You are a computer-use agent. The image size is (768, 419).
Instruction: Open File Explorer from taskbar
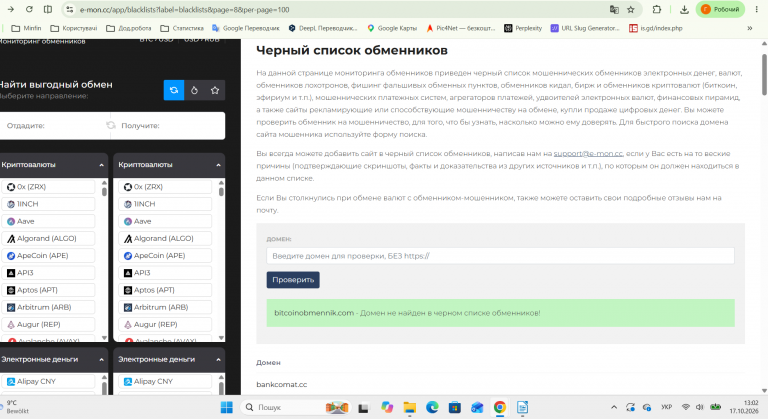point(409,407)
